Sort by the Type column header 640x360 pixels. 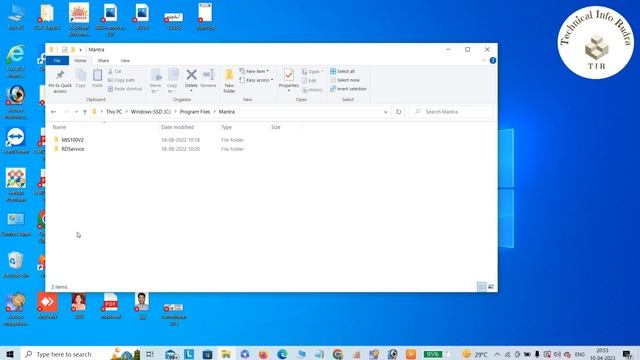226,127
